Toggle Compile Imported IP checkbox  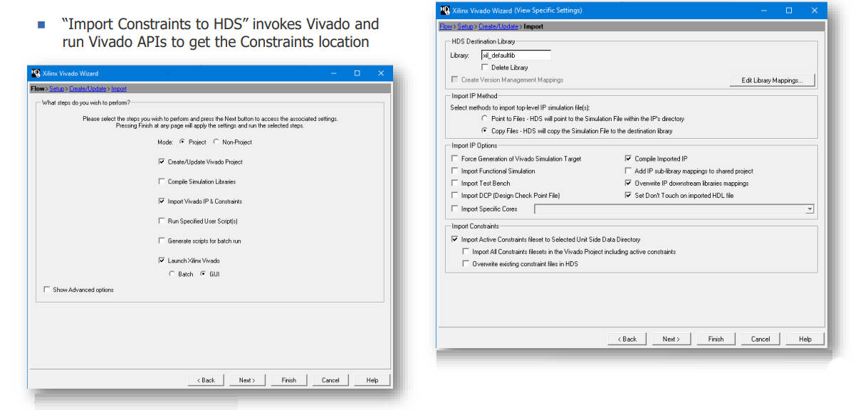click(x=628, y=159)
